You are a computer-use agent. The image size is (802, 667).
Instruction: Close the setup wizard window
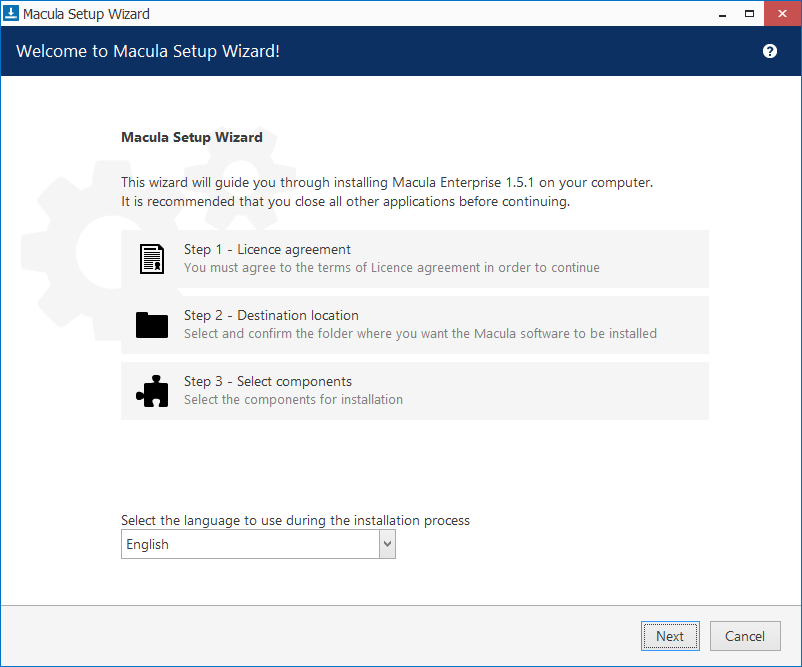pos(782,14)
